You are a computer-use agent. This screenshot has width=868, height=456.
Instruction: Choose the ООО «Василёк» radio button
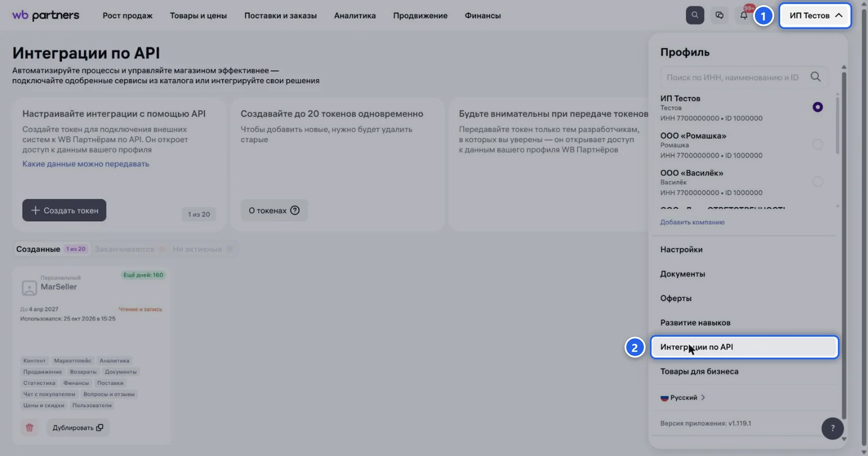[x=818, y=181]
